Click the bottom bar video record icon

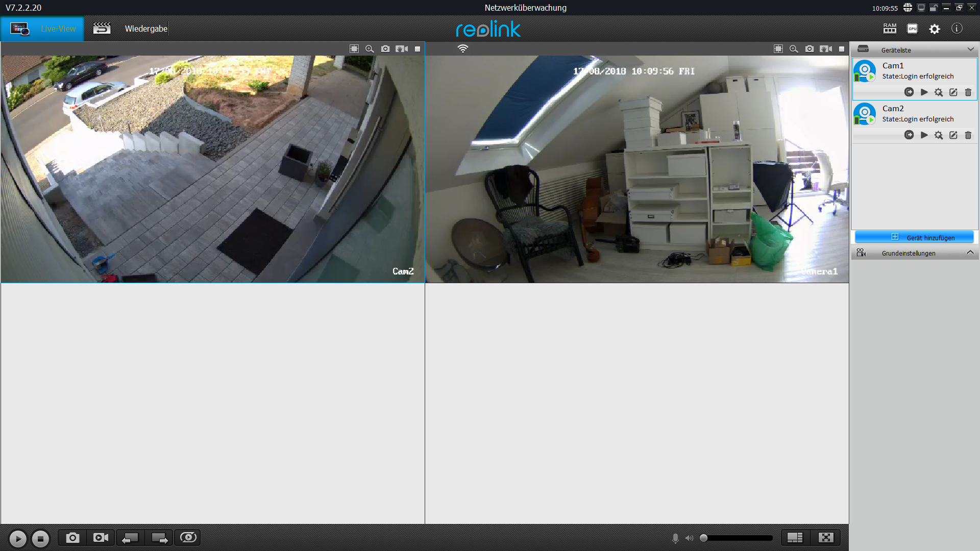pyautogui.click(x=101, y=538)
